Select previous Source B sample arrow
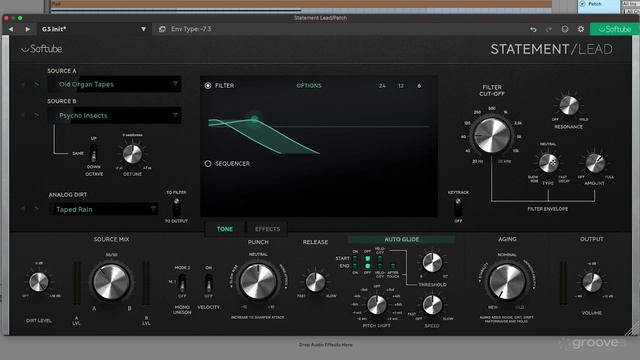 tap(23, 116)
